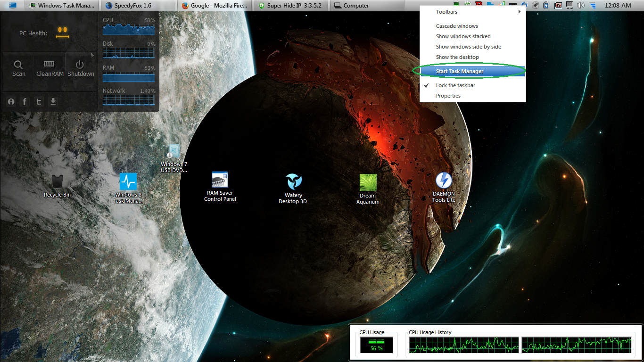Switch to Windows Task Manager taskbar button
644x362 pixels.
61,6
